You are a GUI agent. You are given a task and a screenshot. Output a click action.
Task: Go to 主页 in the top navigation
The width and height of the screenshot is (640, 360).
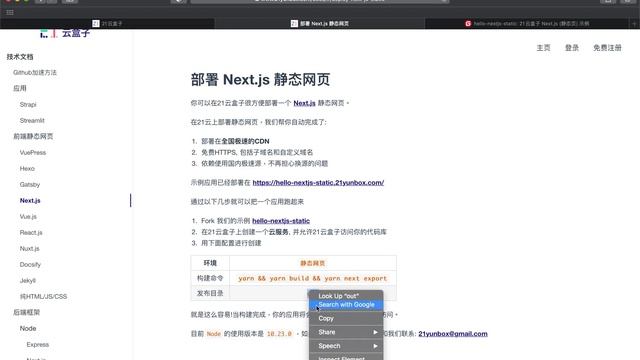pos(543,48)
